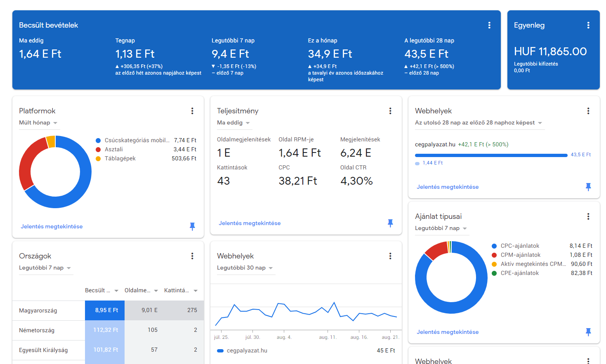Viewport: 606px width, 364px height.
Task: Click the Platformok donut chart
Action: coord(55,172)
